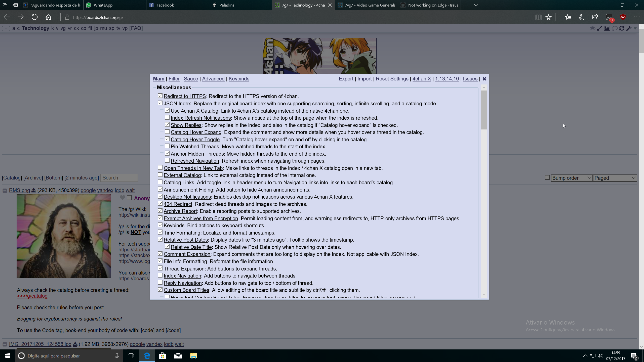This screenshot has width=644, height=362.
Task: Open the Bump order dropdown
Action: pyautogui.click(x=571, y=178)
